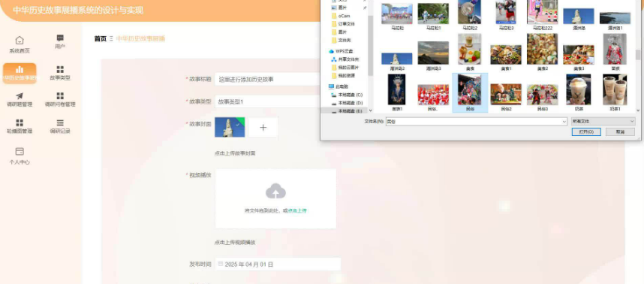Open the 所有文件 file type dropdown
This screenshot has width=644, height=284.
click(603, 122)
